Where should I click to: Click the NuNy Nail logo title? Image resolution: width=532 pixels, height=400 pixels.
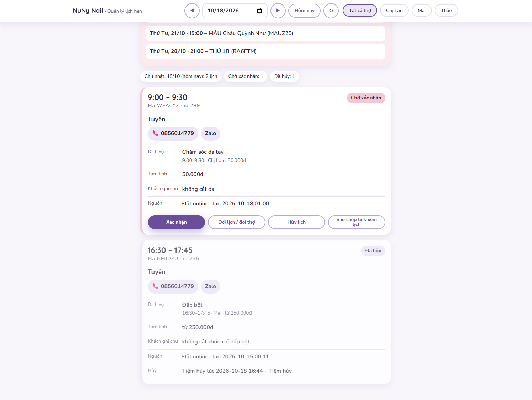coord(88,11)
